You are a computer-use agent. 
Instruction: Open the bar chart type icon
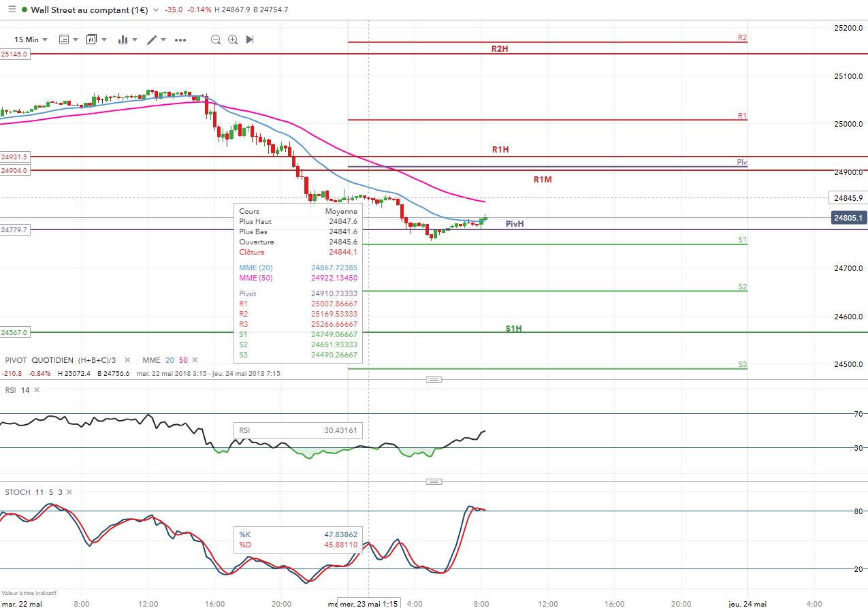tap(123, 39)
